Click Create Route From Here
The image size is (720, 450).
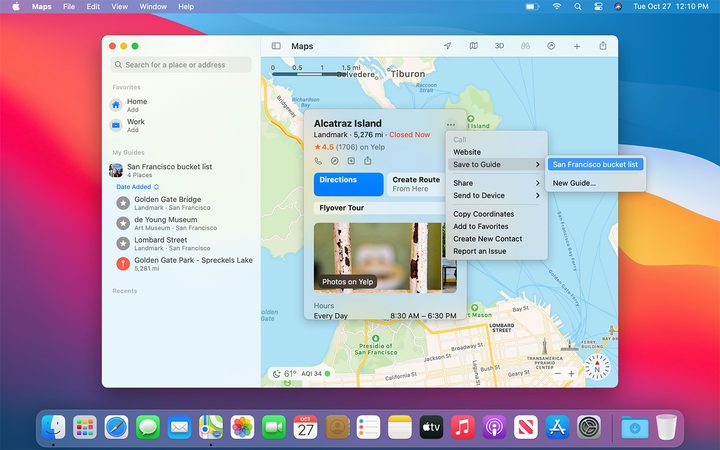pos(416,184)
